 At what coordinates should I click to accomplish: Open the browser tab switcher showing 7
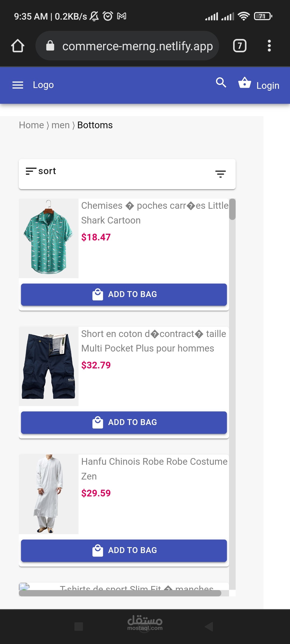[x=240, y=46]
